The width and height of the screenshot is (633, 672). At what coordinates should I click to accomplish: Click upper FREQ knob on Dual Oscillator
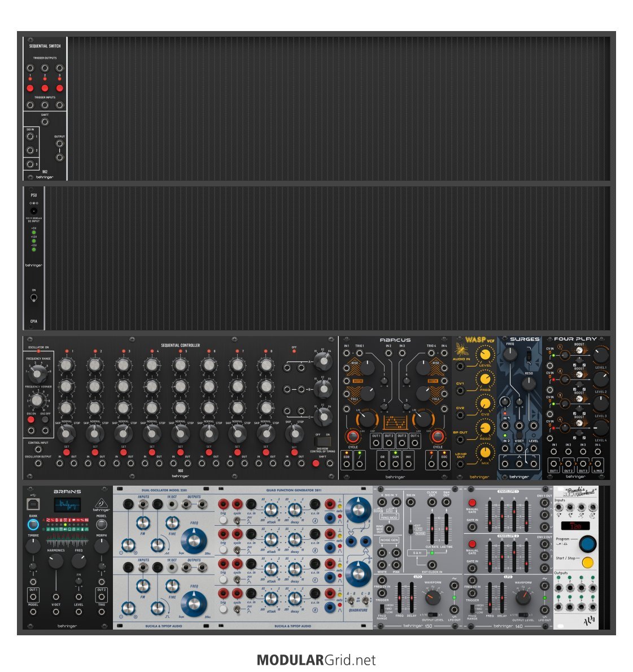click(x=194, y=541)
